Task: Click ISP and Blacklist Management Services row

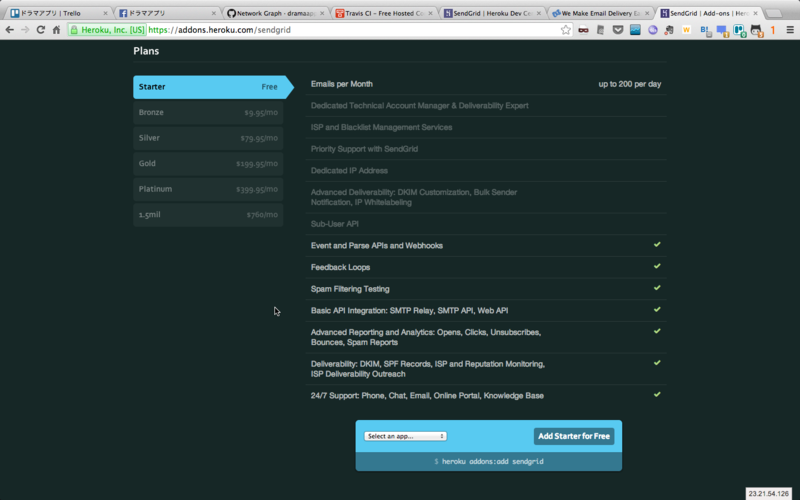Action: 486,127
